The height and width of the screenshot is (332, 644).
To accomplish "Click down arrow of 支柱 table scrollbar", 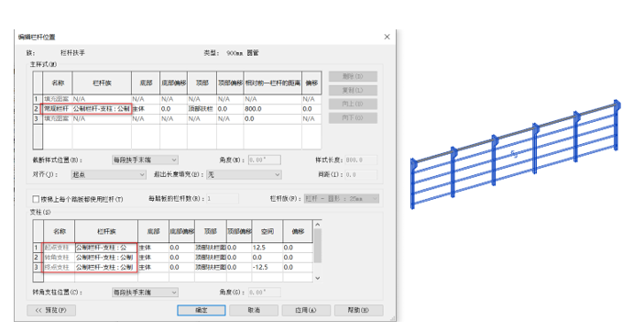I will point(318,278).
